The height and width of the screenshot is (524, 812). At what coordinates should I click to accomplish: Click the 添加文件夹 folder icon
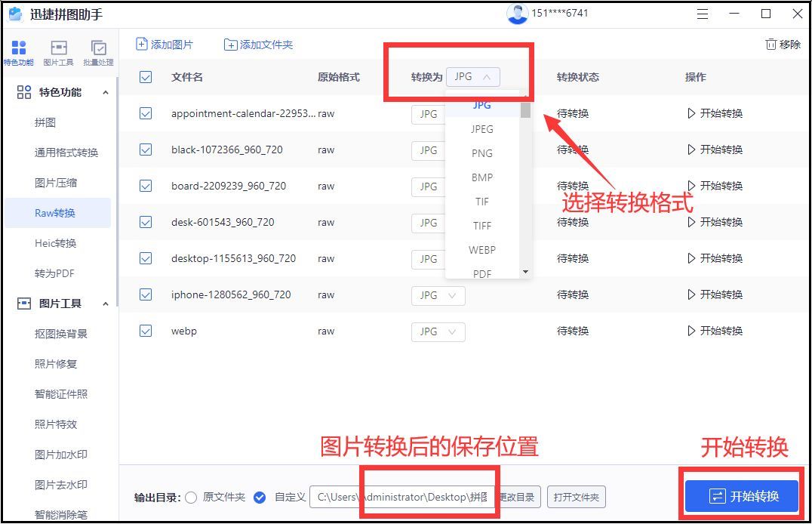pyautogui.click(x=230, y=45)
